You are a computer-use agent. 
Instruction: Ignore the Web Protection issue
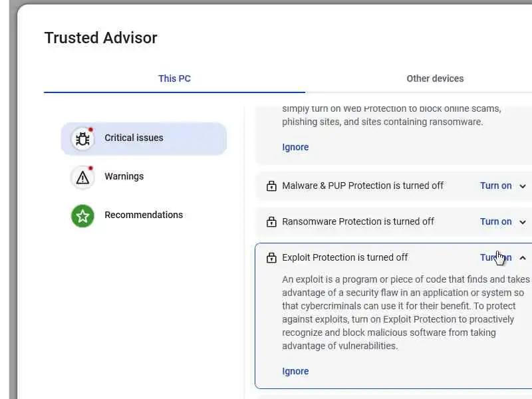pos(295,148)
